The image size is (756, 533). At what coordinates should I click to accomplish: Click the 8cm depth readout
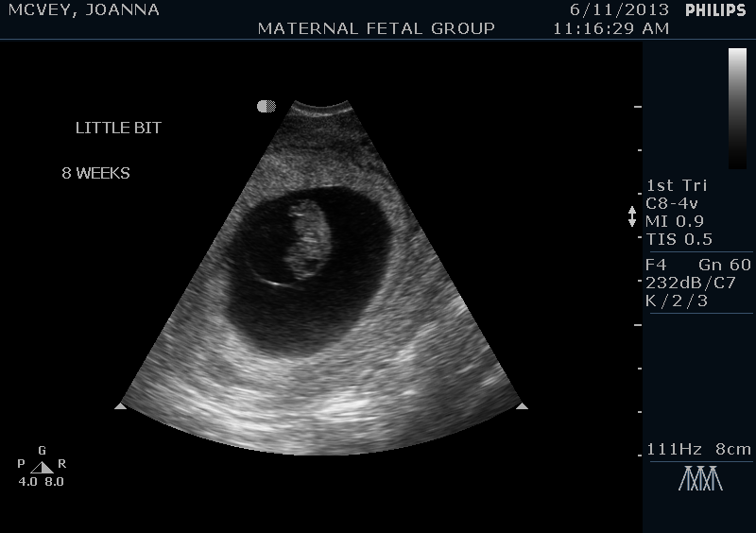tap(731, 448)
